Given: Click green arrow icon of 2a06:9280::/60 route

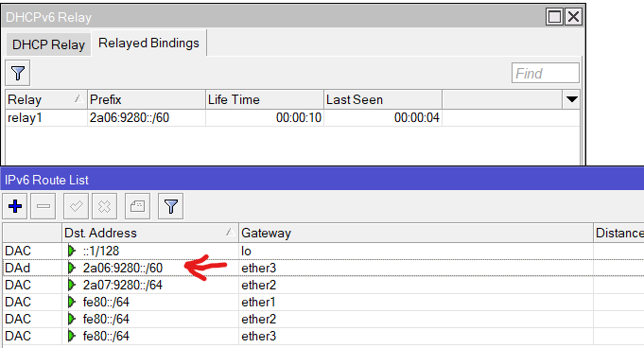Looking at the screenshot, I should (x=72, y=268).
